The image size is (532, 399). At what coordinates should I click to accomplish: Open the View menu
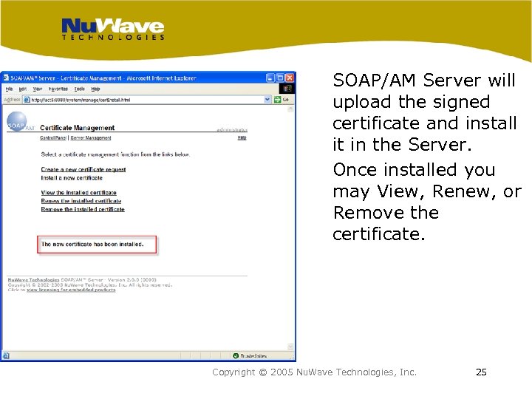coord(38,89)
